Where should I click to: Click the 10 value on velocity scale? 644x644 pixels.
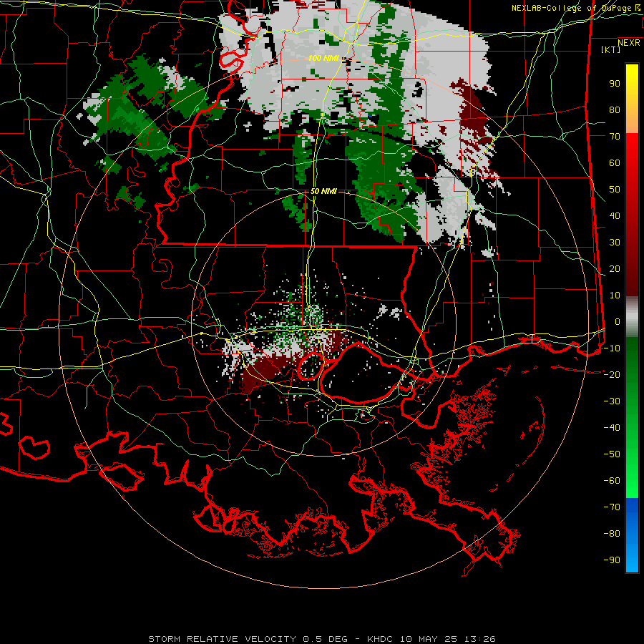click(x=615, y=296)
